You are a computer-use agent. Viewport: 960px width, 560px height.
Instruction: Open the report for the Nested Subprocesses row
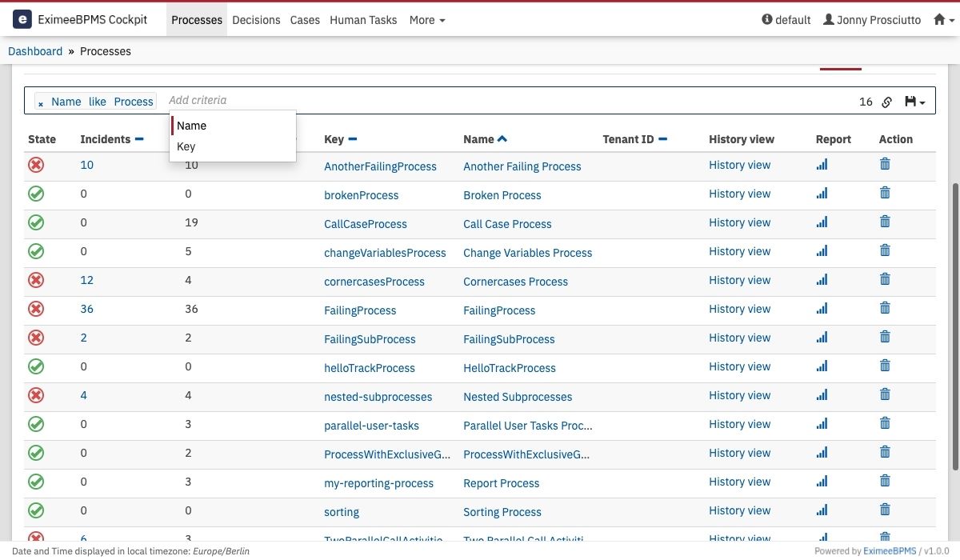click(x=822, y=394)
